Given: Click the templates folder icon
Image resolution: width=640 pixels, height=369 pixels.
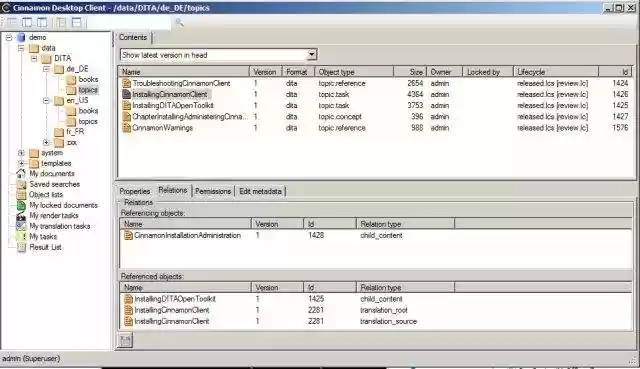Looking at the screenshot, I should tap(34, 164).
